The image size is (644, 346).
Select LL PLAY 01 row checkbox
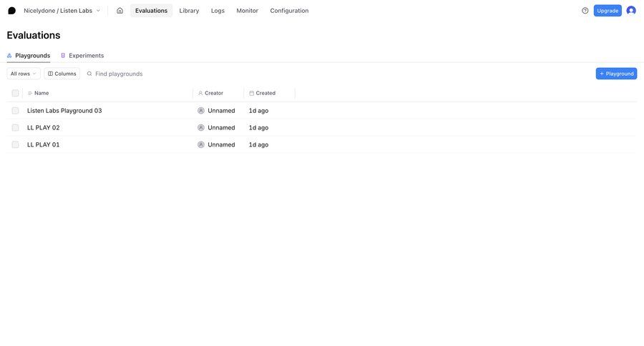tap(15, 145)
